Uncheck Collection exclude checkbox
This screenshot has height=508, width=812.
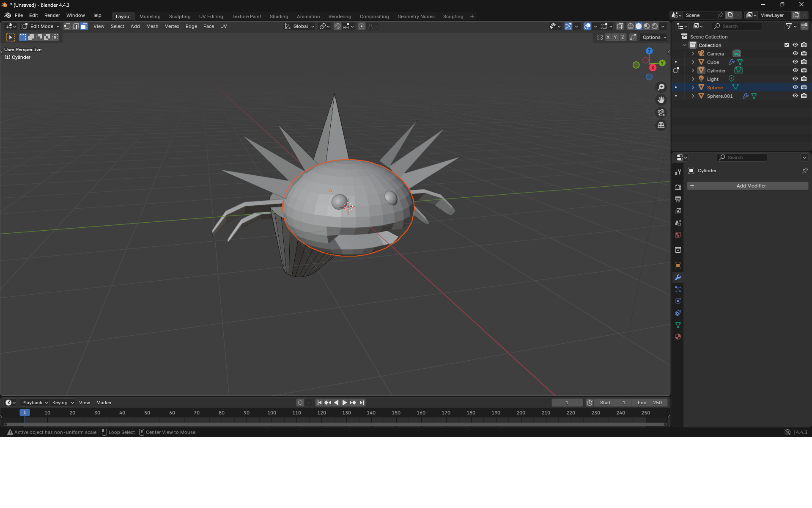(787, 45)
